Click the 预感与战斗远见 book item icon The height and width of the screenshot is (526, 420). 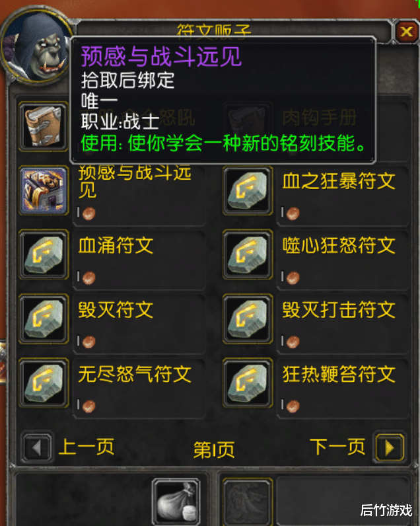pos(44,190)
